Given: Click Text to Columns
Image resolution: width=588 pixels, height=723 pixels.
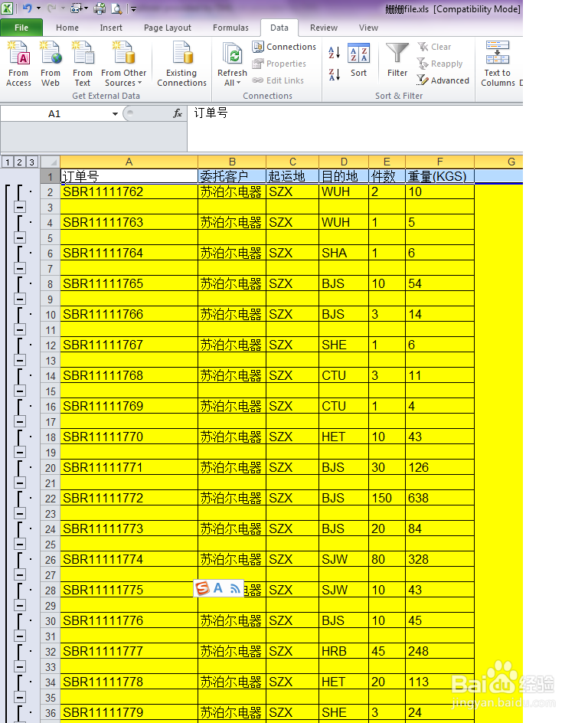Looking at the screenshot, I should click(498, 64).
